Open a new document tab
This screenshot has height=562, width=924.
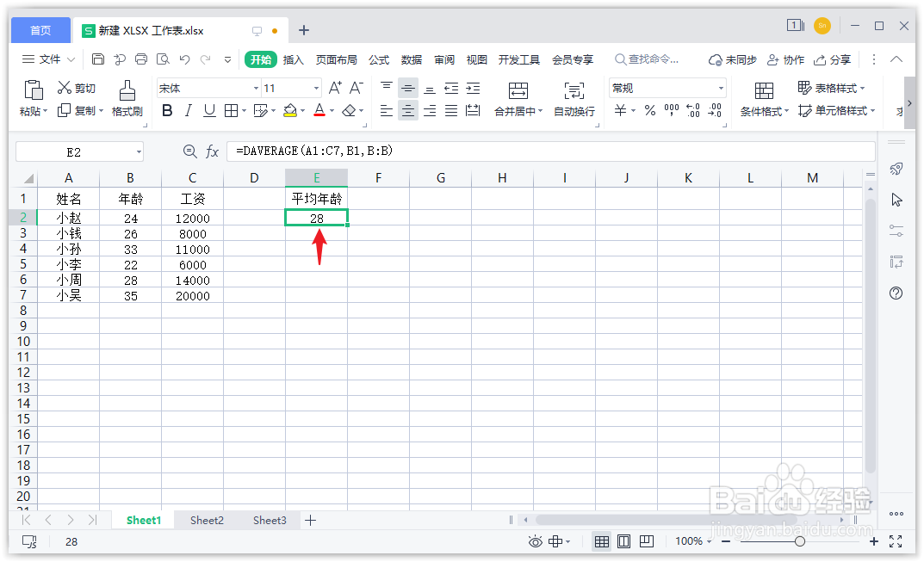point(304,30)
